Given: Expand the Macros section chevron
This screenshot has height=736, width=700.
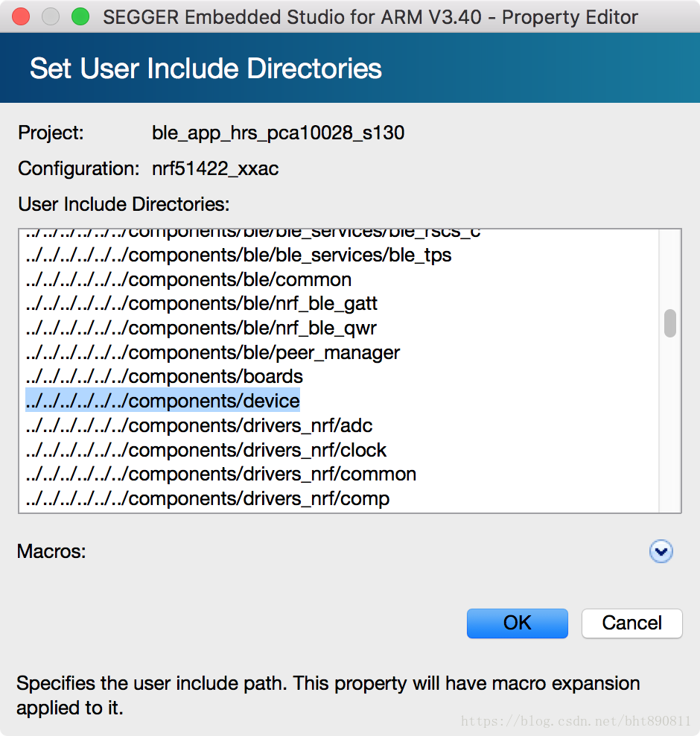Looking at the screenshot, I should [661, 551].
